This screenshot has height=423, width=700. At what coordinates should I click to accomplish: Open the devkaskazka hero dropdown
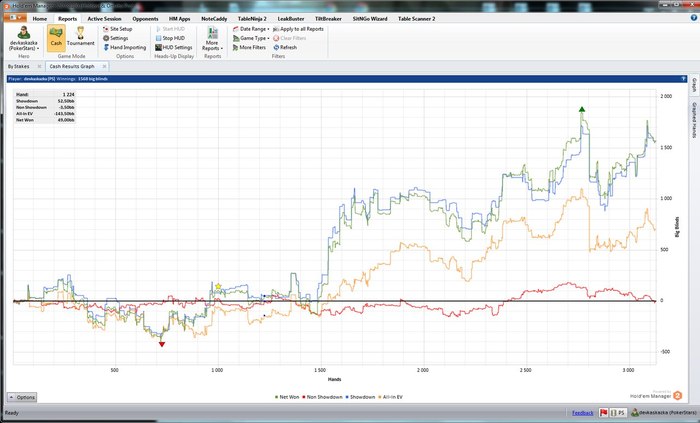click(x=24, y=38)
